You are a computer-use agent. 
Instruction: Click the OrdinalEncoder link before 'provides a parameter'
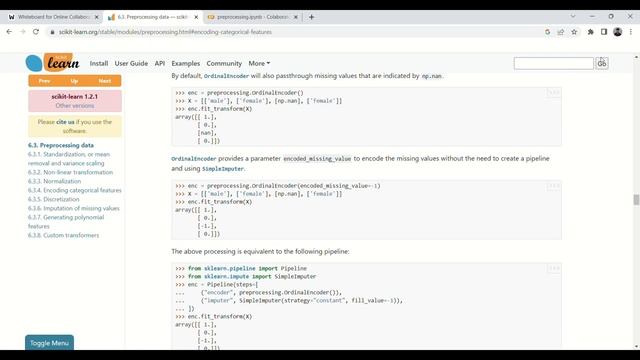194,158
